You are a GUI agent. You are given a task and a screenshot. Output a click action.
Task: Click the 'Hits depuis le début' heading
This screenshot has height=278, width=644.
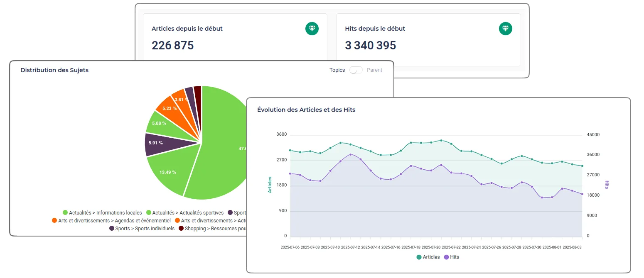[375, 29]
